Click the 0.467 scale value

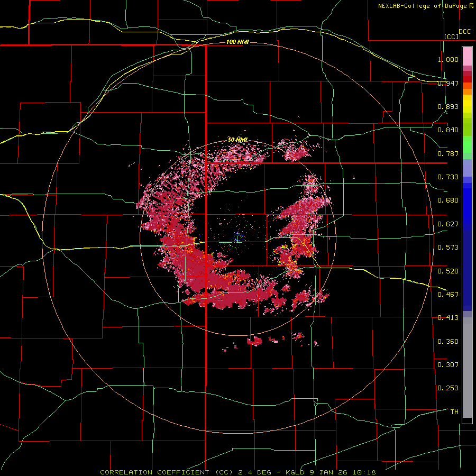[x=448, y=295]
